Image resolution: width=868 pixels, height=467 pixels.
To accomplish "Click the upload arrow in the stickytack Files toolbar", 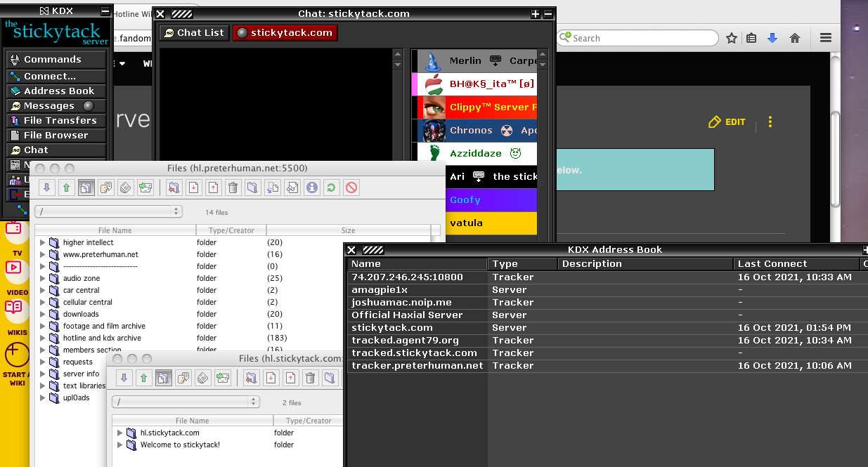I will pyautogui.click(x=143, y=378).
